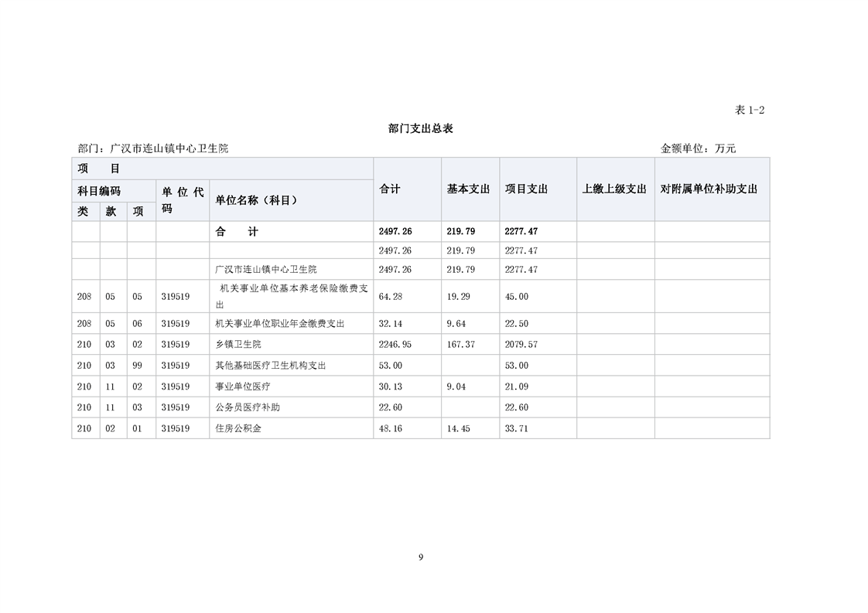868x613 pixels.
Task: Click the column header 对附属单位补助支出
Action: [709, 189]
